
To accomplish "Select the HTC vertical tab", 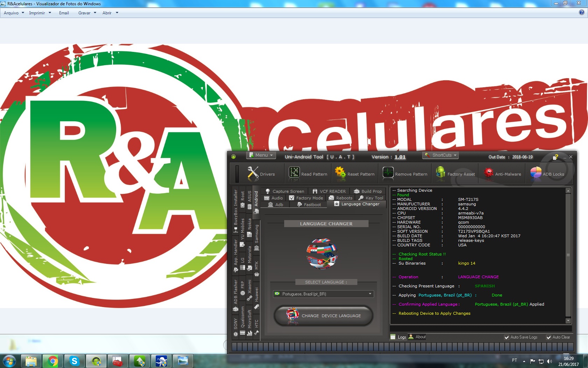I will pyautogui.click(x=256, y=327).
